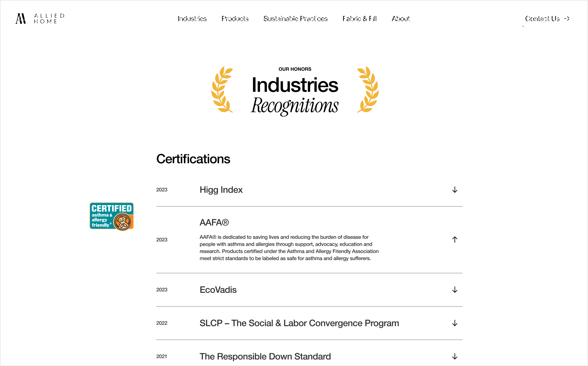Open the Industries navigation menu

pos(192,19)
